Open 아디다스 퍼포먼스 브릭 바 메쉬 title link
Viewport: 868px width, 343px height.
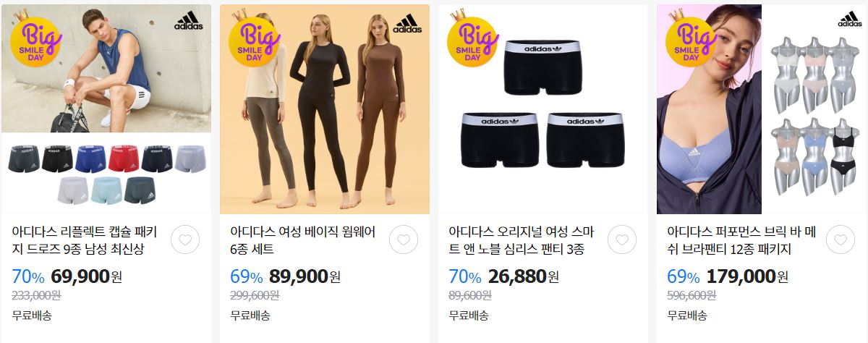[x=741, y=241]
